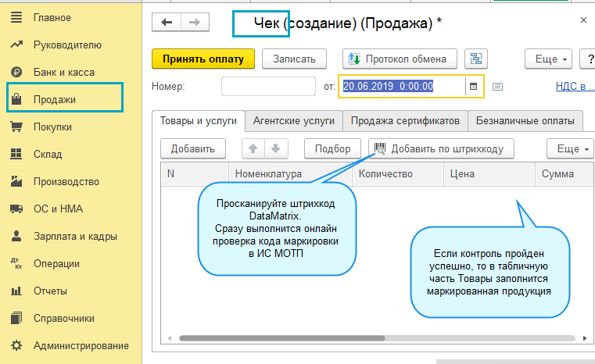
Task: Click the shopping bag icon for Продажи
Action: tap(16, 99)
